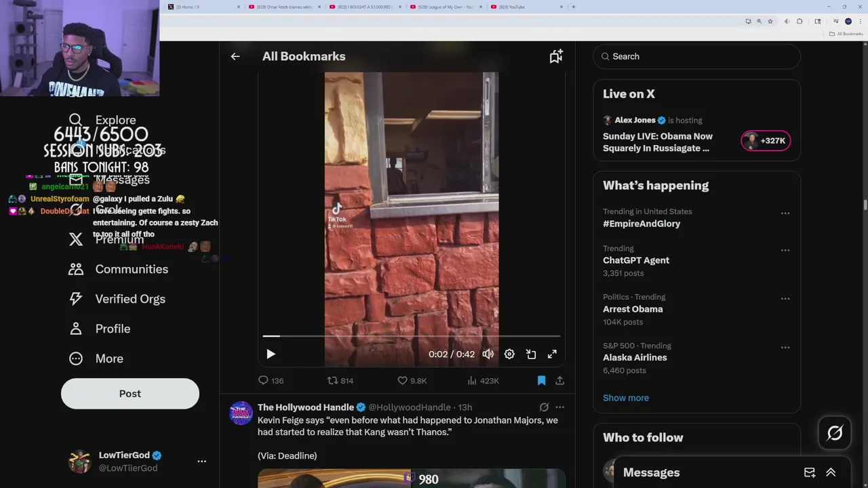Screen dimensions: 868x488
Task: Switch to League of My Own tab
Action: [x=445, y=7]
